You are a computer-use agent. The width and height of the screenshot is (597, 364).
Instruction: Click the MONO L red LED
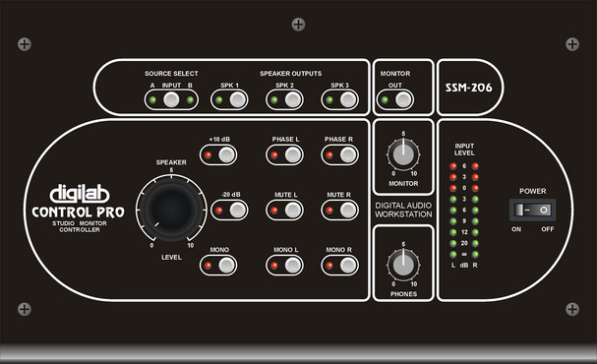pyautogui.click(x=274, y=266)
